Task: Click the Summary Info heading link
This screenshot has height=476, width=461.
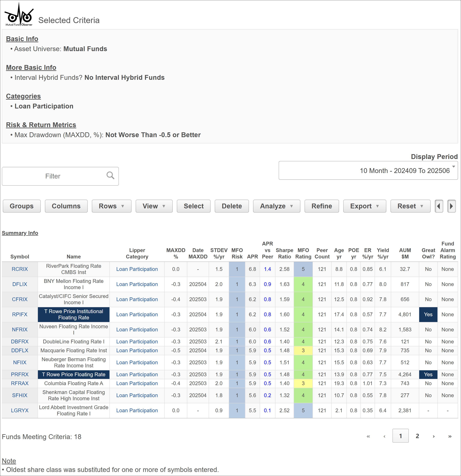Action: tap(20, 233)
